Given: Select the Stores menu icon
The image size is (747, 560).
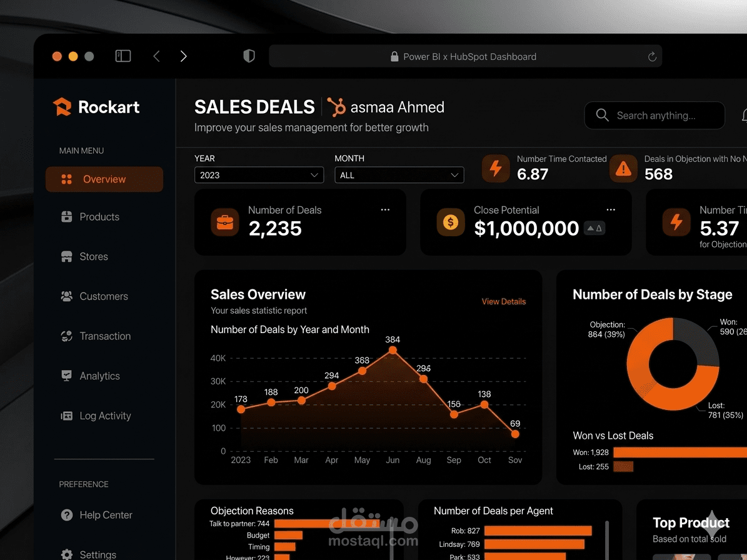Looking at the screenshot, I should [67, 256].
